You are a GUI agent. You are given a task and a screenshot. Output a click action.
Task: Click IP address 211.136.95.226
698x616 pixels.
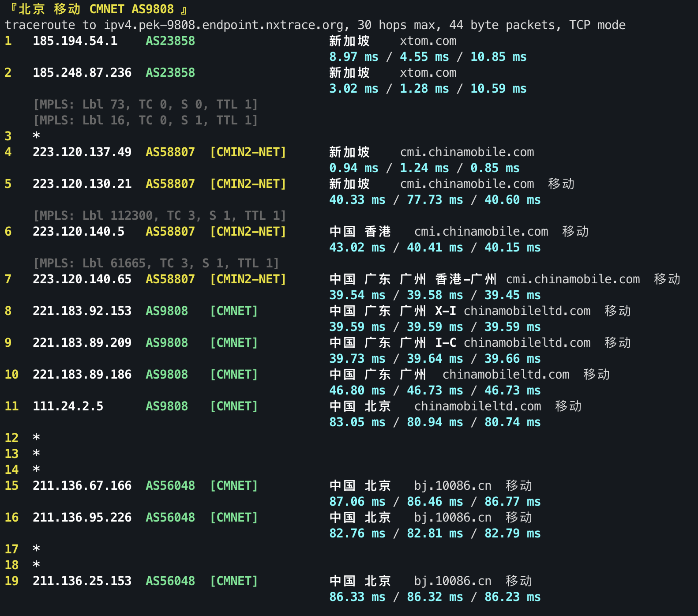tap(82, 518)
